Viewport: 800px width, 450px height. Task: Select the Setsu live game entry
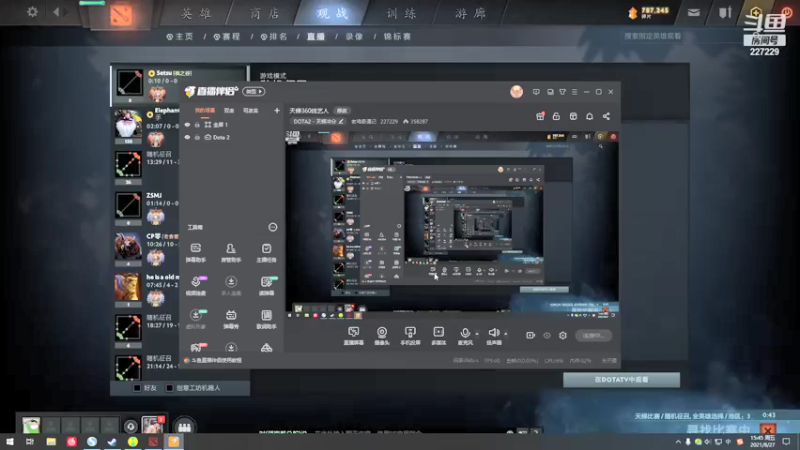point(179,84)
